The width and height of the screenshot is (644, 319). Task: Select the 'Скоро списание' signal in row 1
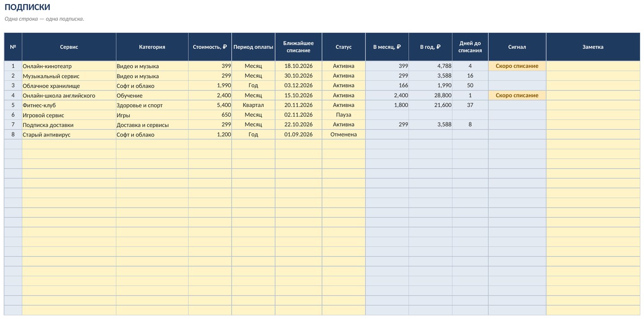pyautogui.click(x=517, y=66)
